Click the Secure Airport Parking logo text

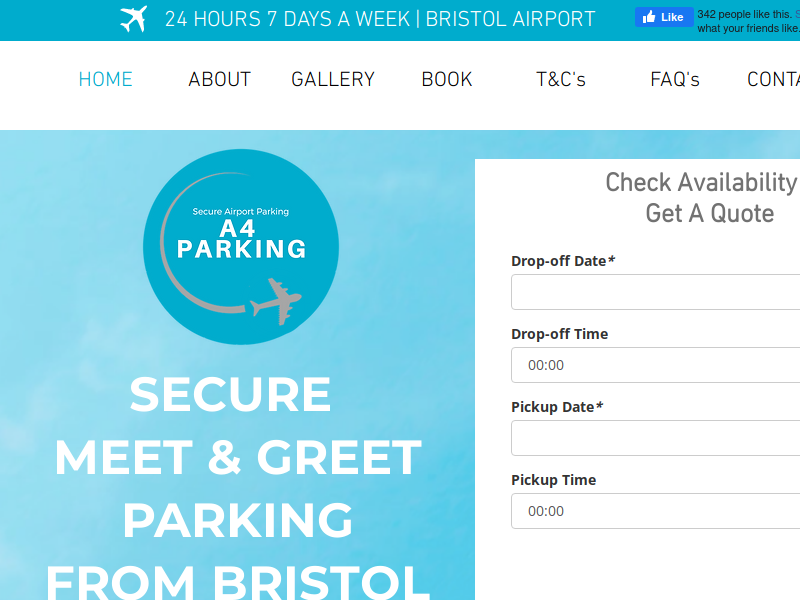(x=240, y=212)
